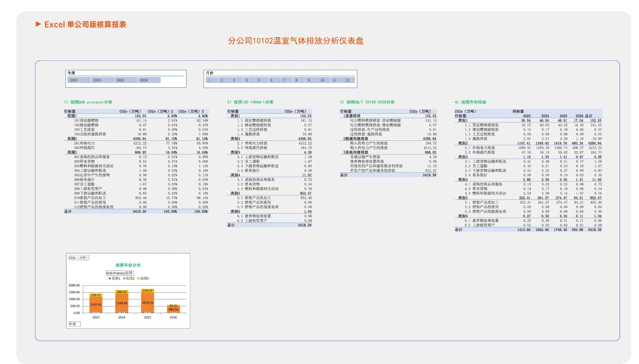The image size is (639, 364).
Task: Click the 类别4 row in ISO 14064-1 table
Action: tap(270, 175)
